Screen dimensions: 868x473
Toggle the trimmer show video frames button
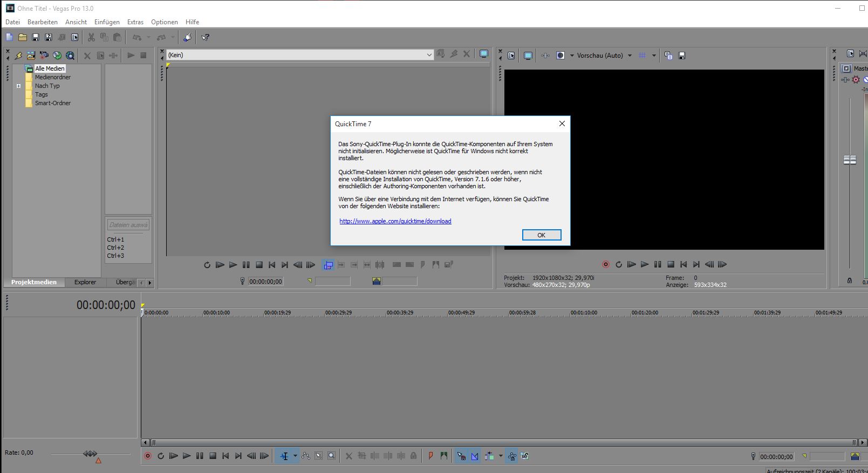click(x=328, y=265)
